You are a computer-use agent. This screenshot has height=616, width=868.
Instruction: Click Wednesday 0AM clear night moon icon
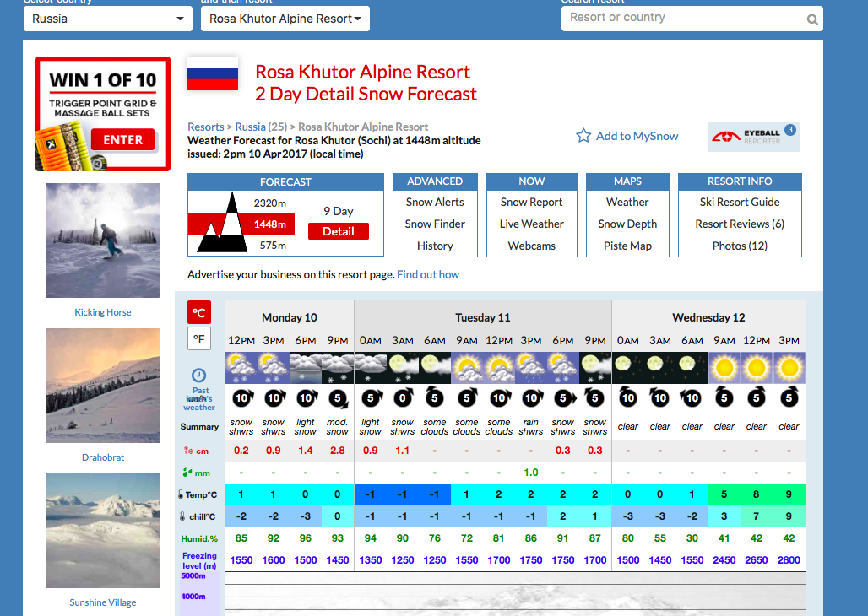(627, 368)
